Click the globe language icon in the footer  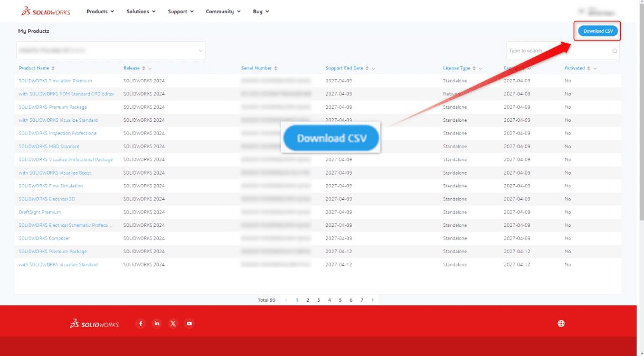[561, 323]
